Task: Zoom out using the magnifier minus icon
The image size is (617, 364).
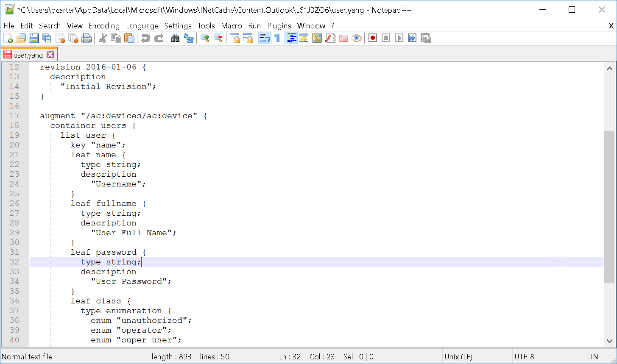Action: 218,38
